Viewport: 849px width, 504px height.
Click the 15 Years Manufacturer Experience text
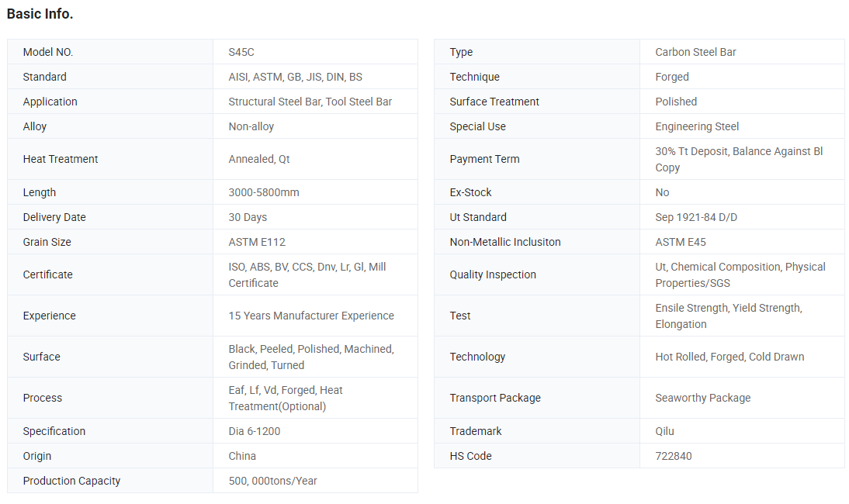tap(310, 316)
